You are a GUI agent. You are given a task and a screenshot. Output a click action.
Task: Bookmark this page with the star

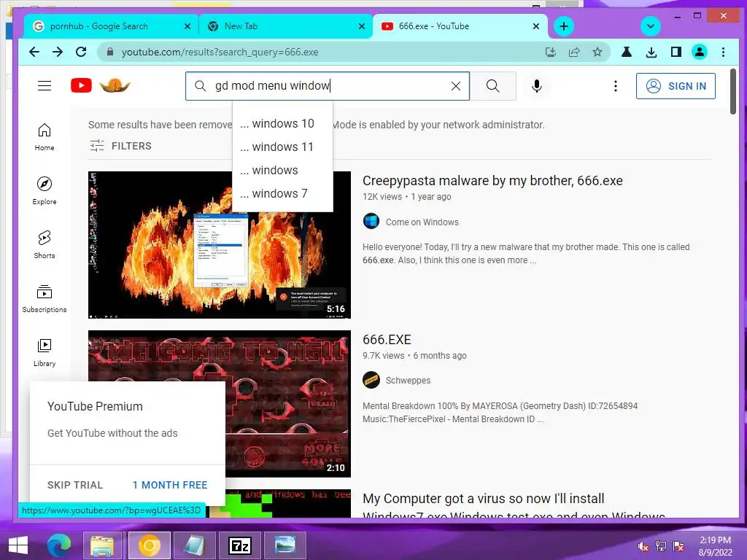(x=597, y=52)
